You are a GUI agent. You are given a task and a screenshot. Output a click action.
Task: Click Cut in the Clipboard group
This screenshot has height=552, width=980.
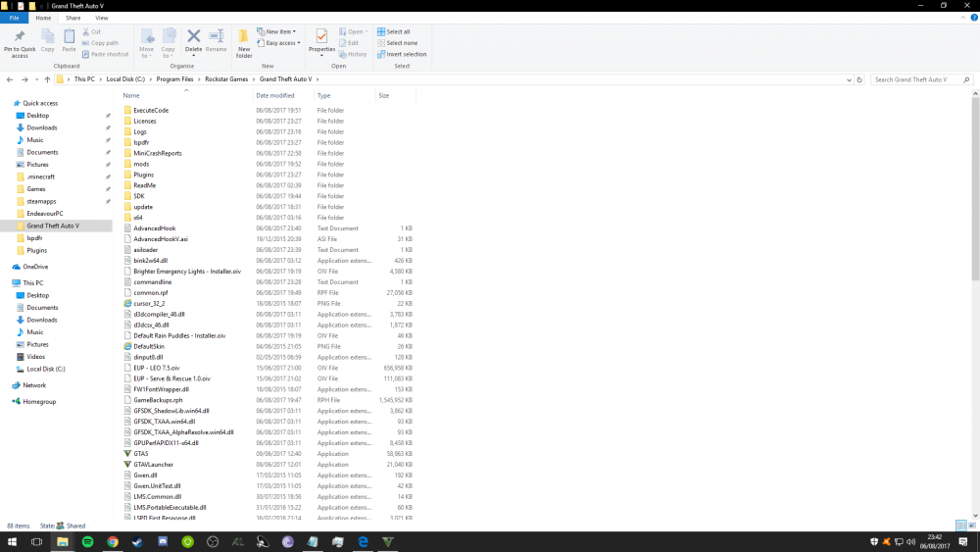(x=91, y=31)
